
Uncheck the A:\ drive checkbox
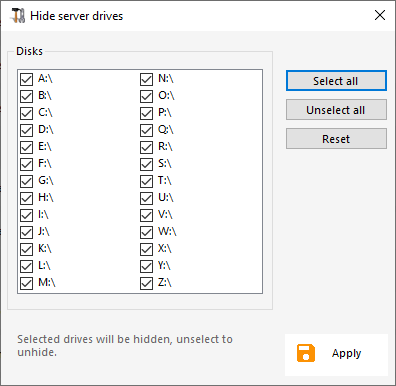coord(26,79)
